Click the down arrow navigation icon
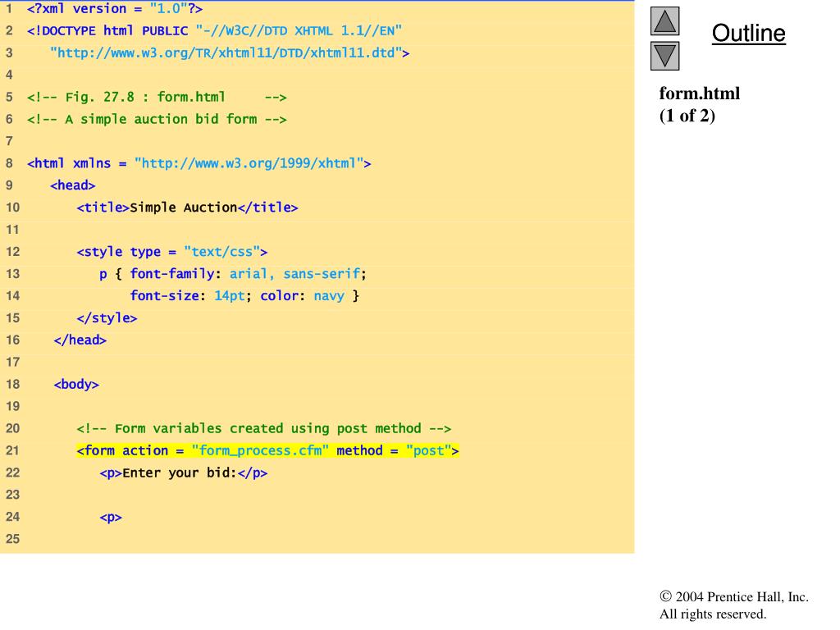This screenshot has width=840, height=630. click(664, 56)
